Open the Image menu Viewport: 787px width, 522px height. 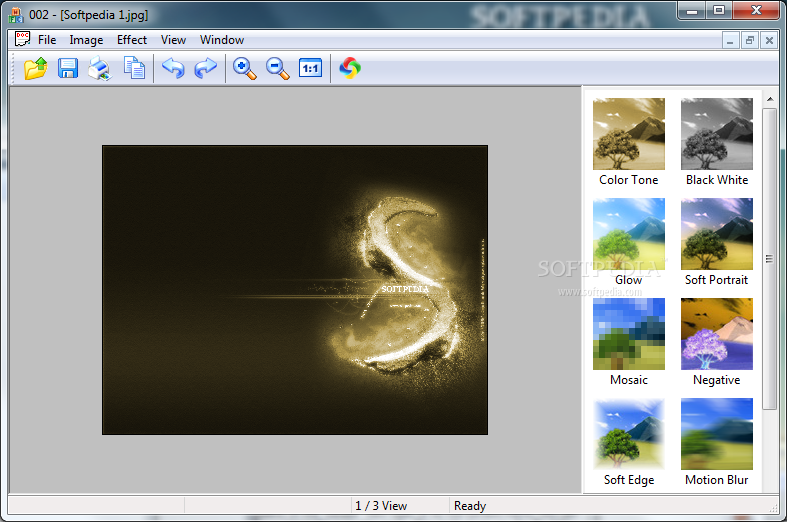86,40
